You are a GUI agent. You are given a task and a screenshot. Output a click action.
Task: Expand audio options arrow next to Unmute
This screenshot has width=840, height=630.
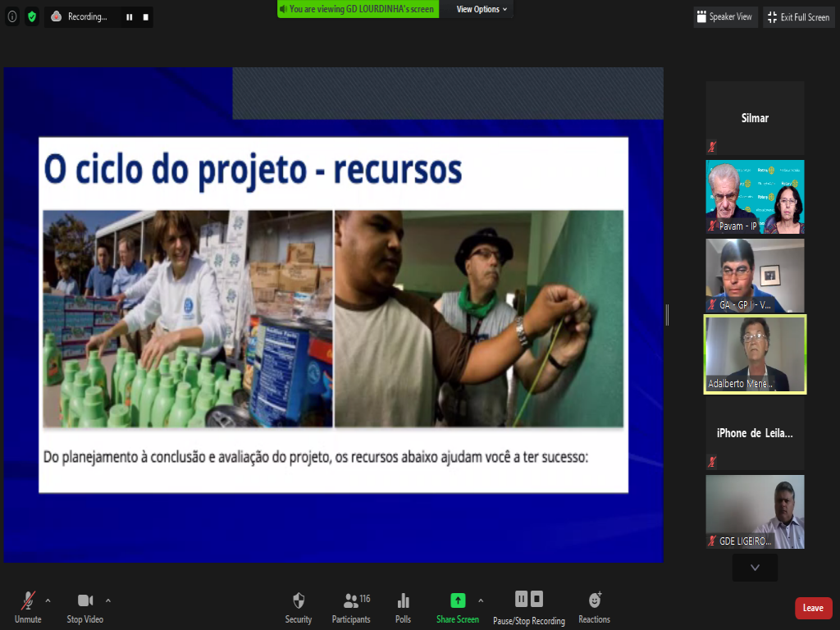pos(48,600)
